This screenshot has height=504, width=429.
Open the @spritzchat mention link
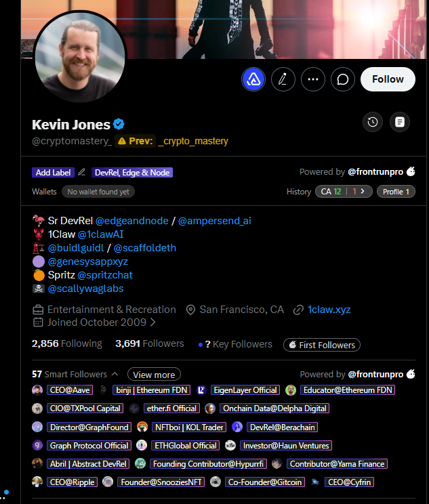105,275
